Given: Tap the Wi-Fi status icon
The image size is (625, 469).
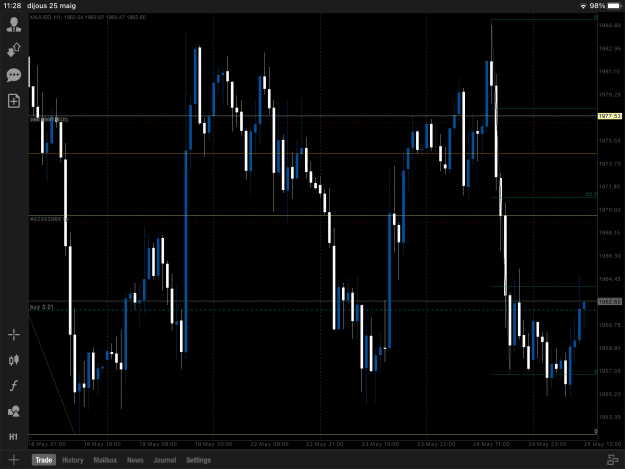Looking at the screenshot, I should point(583,6).
